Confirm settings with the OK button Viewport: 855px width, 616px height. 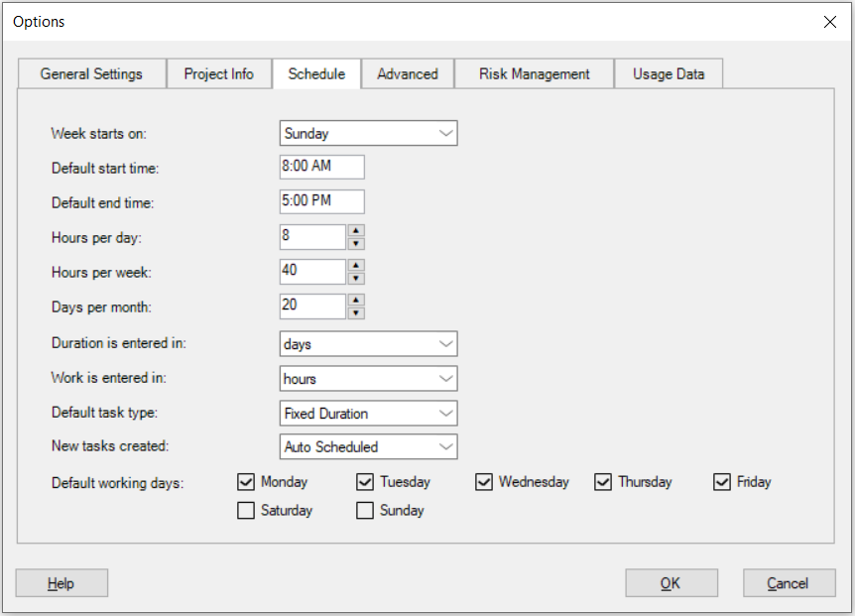click(x=671, y=582)
